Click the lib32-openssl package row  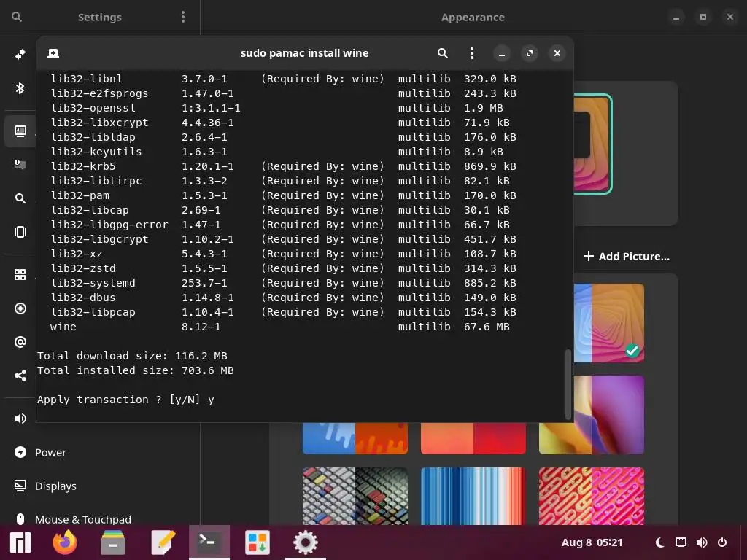[276, 108]
